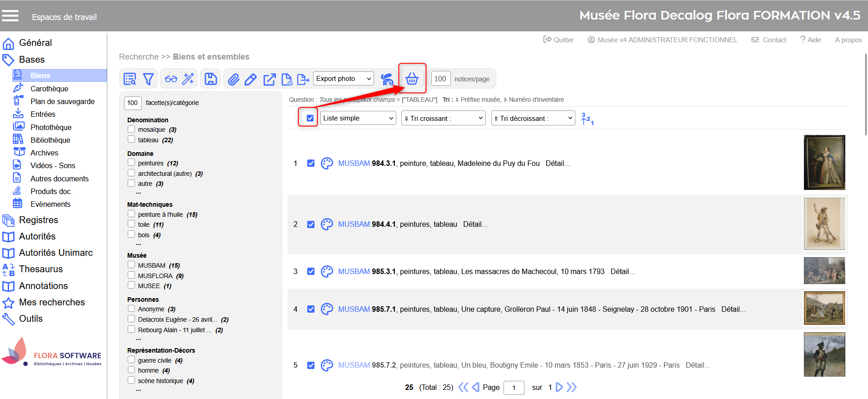Select Thesaurus in the left menu
Image resolution: width=868 pixels, height=399 pixels.
tap(41, 269)
